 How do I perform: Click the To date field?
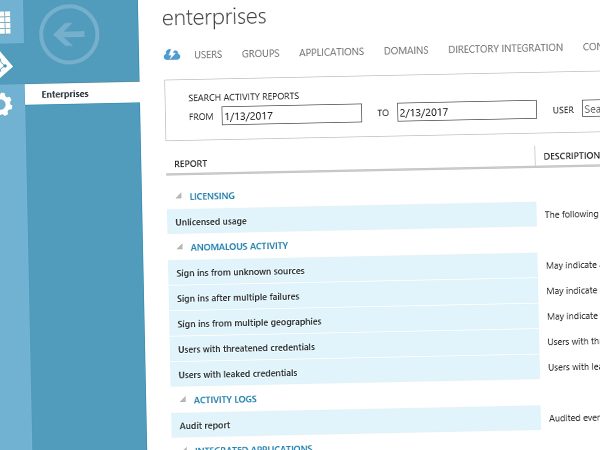click(467, 111)
